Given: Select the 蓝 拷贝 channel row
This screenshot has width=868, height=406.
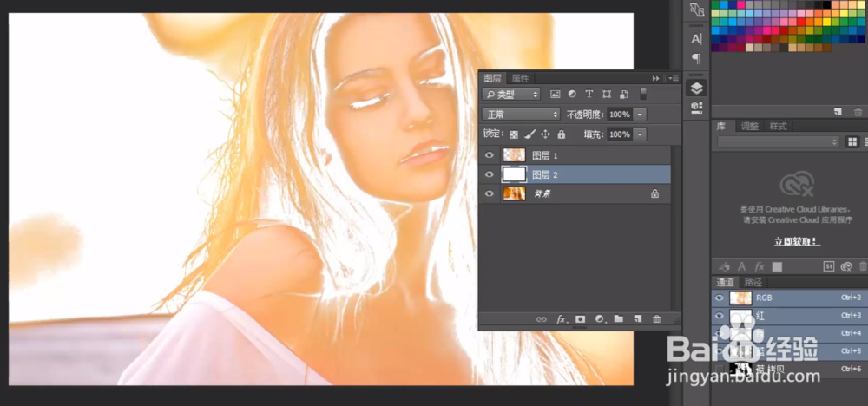Looking at the screenshot, I should (789, 369).
